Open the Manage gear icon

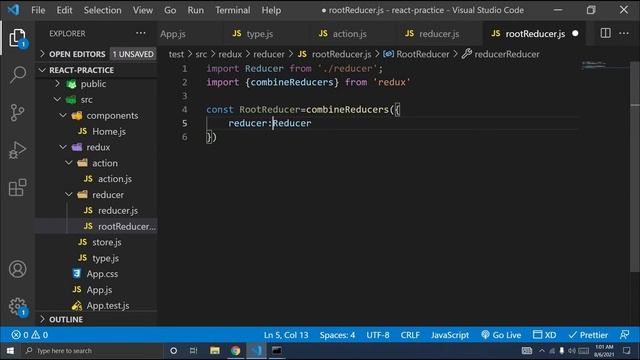click(17, 306)
